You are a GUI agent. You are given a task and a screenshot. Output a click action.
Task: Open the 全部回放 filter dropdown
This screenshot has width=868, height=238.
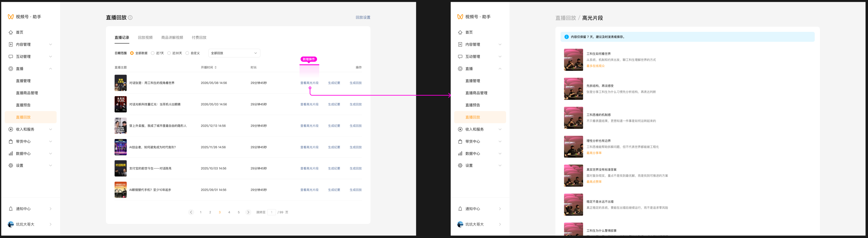point(234,53)
